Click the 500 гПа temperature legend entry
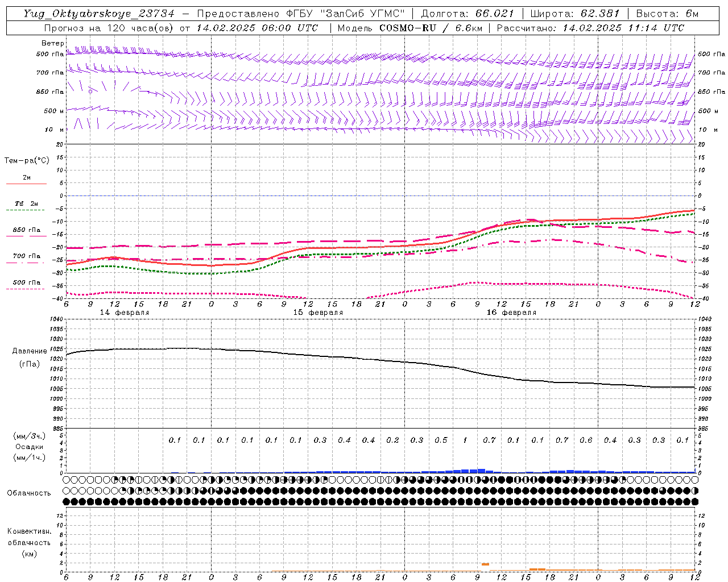 (27, 282)
